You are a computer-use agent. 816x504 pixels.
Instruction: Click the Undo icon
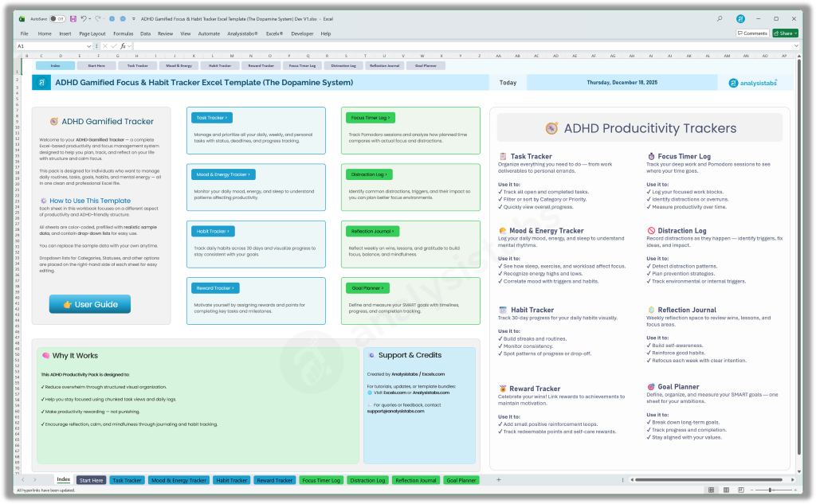pos(84,18)
